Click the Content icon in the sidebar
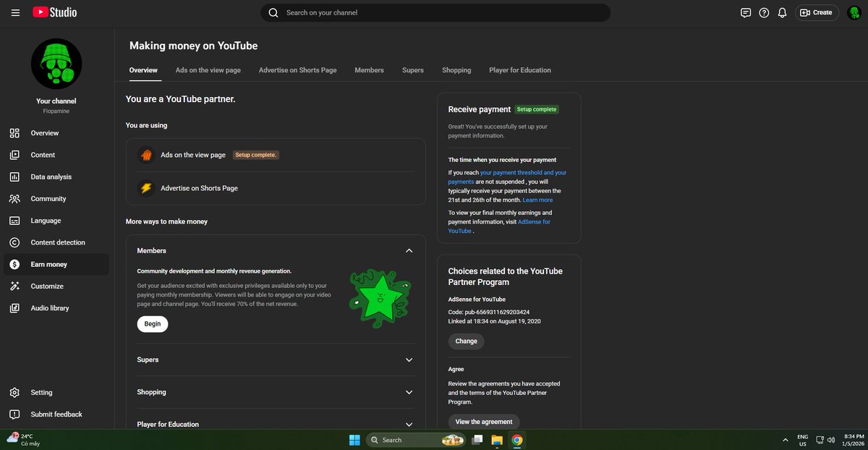 (x=14, y=155)
